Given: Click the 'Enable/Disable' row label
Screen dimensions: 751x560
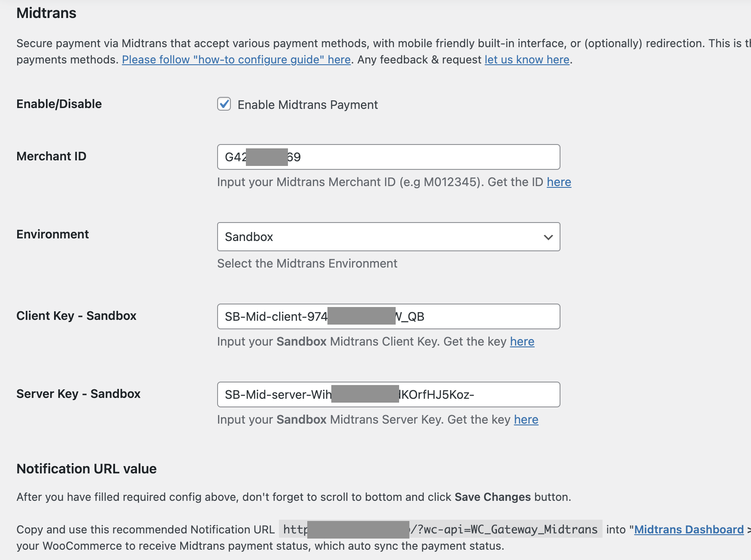Looking at the screenshot, I should pyautogui.click(x=59, y=104).
